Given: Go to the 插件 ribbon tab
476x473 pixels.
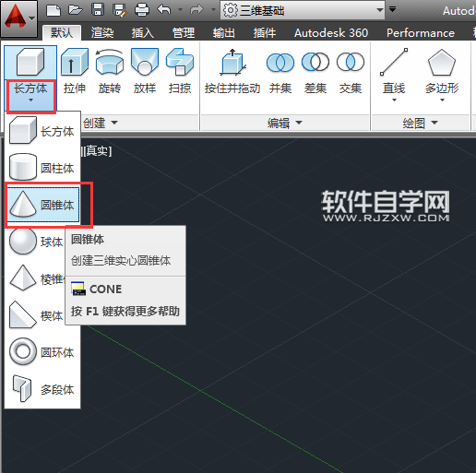Looking at the screenshot, I should pos(265,32).
